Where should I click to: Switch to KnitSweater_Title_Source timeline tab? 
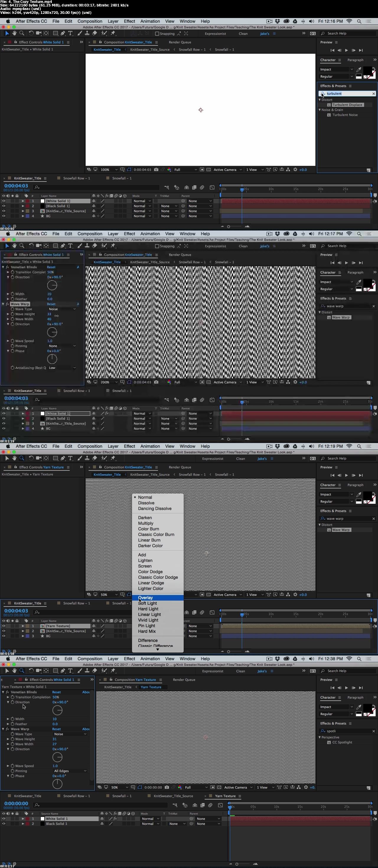173,796
